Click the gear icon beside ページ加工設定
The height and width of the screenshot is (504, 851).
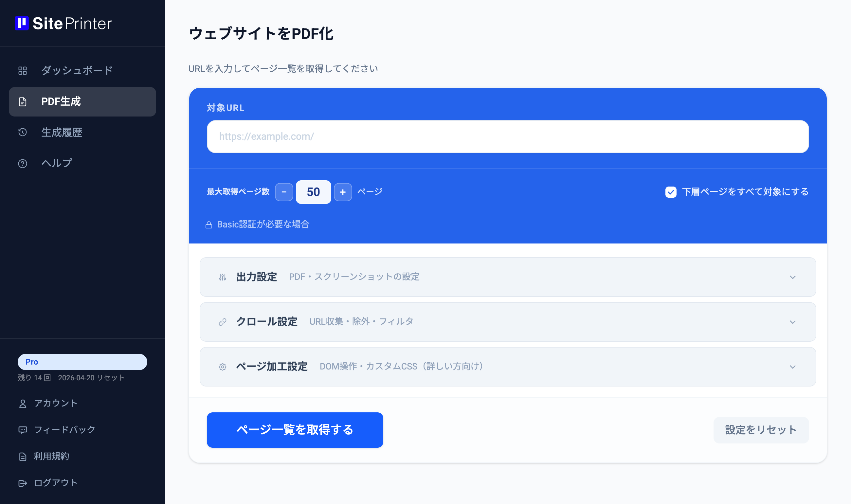coord(223,367)
